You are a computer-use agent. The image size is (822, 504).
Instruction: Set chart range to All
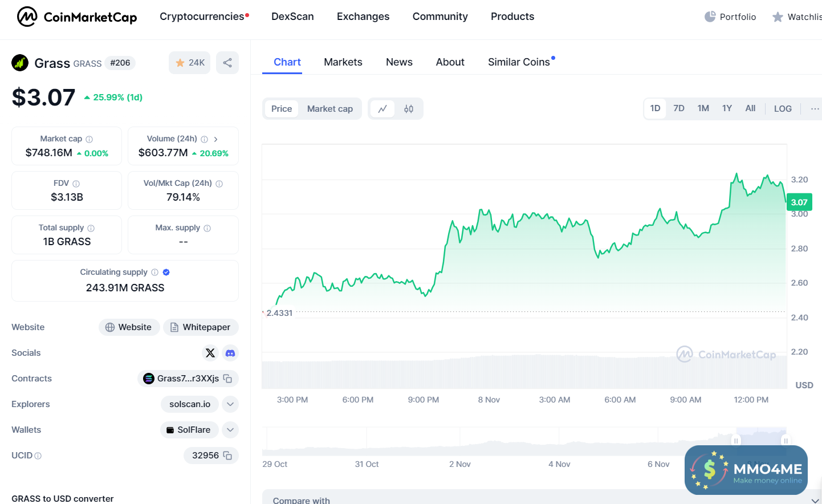[x=750, y=108]
